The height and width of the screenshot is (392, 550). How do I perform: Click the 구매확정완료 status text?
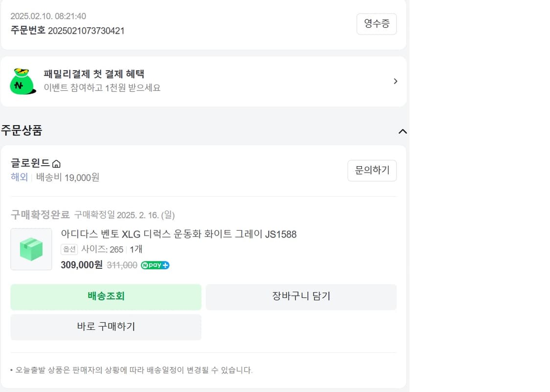(x=40, y=215)
